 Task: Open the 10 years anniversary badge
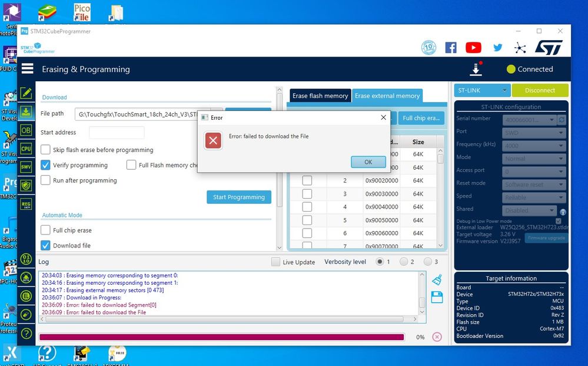click(428, 47)
